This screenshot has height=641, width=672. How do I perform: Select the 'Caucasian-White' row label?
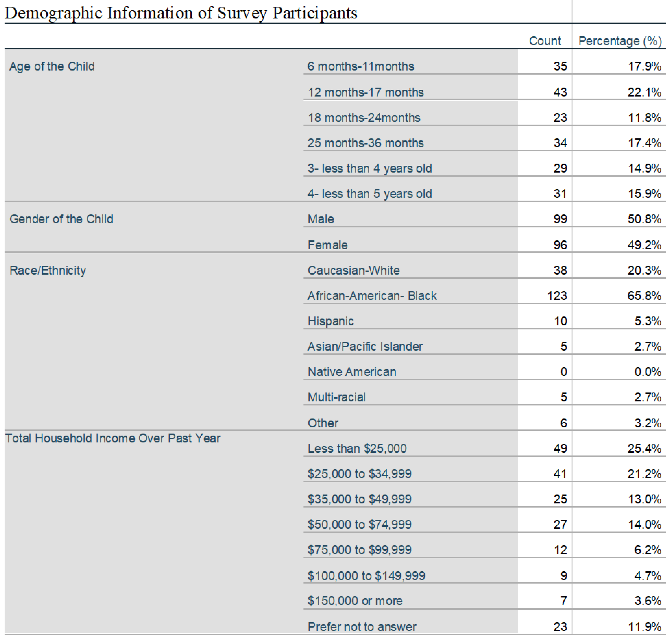pos(353,270)
